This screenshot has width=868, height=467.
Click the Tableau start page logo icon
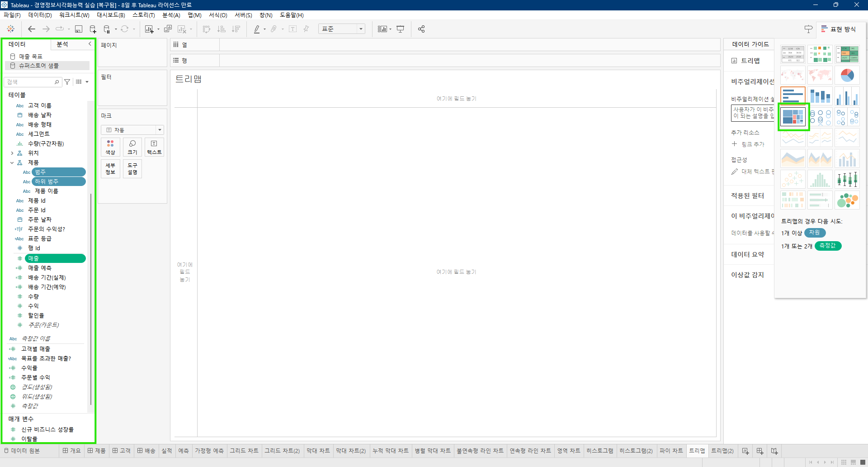click(x=11, y=29)
